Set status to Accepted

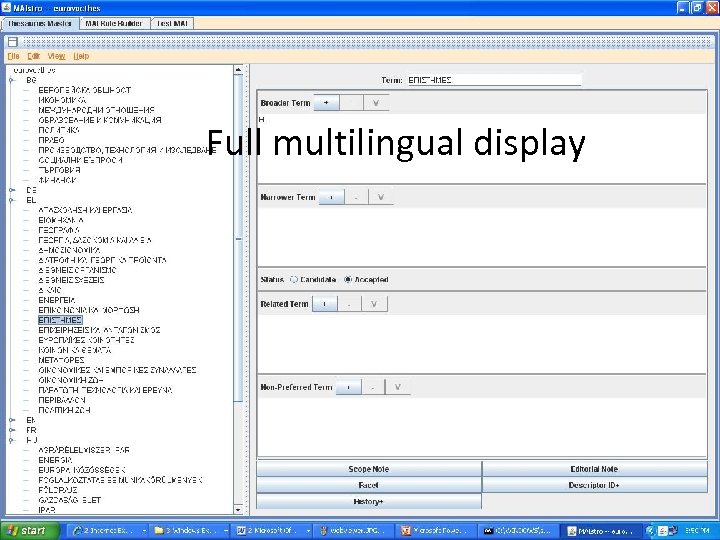pyautogui.click(x=366, y=280)
